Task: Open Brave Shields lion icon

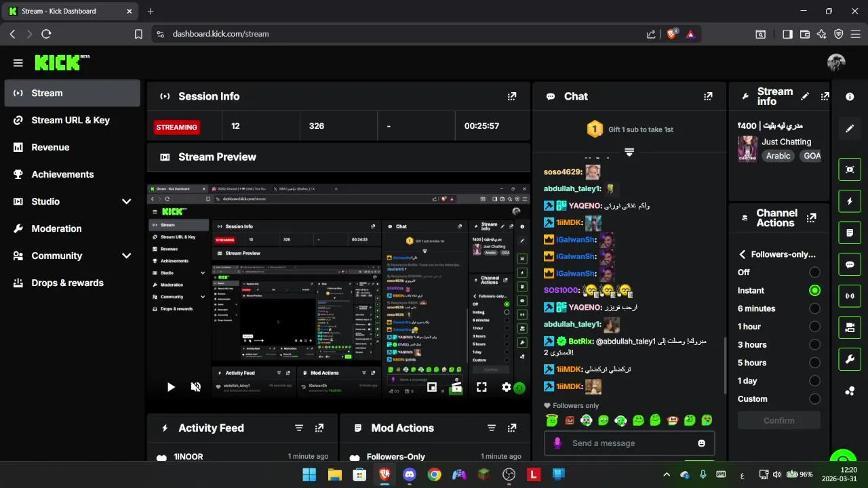Action: [672, 33]
